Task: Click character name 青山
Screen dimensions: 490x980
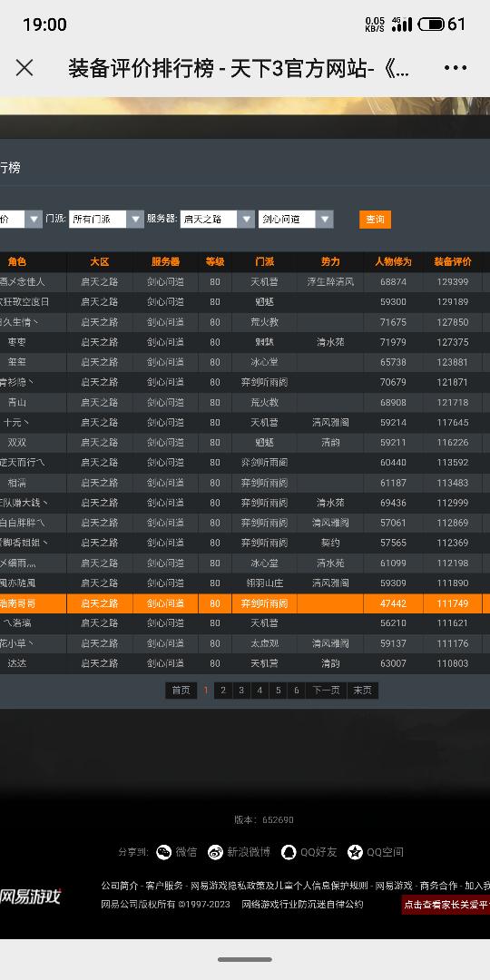Action: [17, 402]
